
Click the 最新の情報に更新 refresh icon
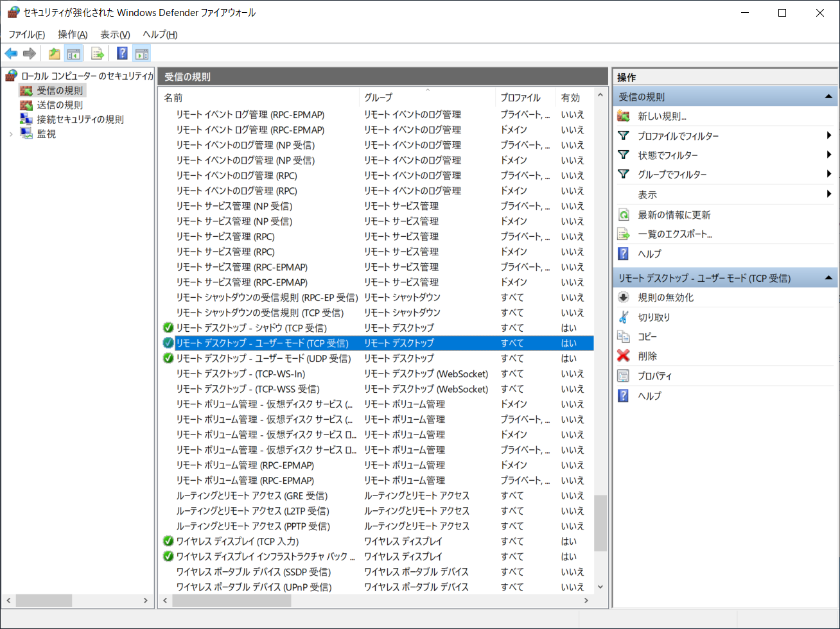[624, 214]
